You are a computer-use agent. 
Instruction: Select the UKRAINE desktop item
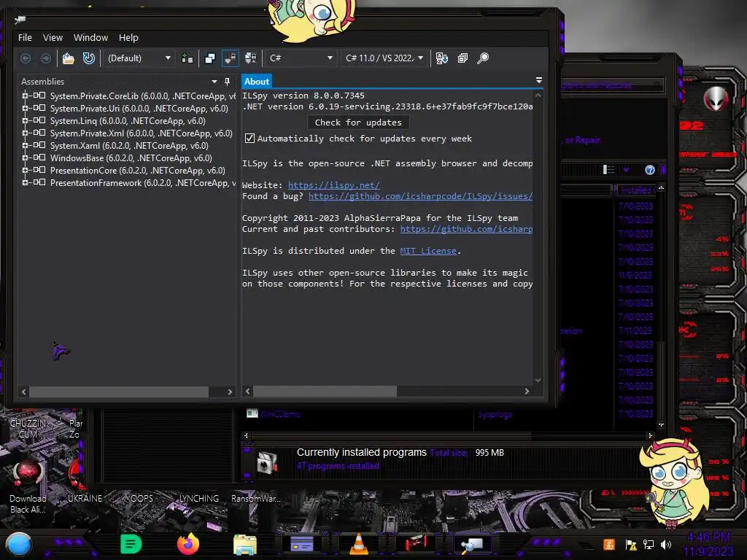pos(85,499)
